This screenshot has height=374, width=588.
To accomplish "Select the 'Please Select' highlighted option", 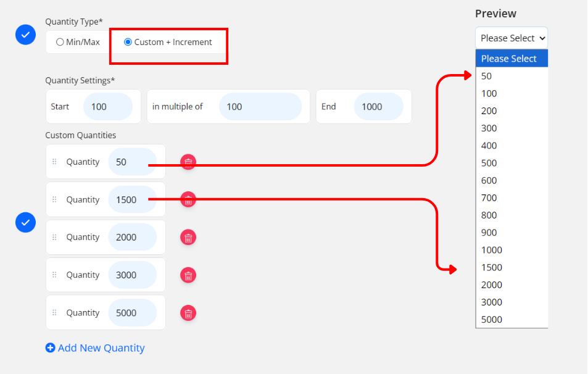I will tap(508, 59).
